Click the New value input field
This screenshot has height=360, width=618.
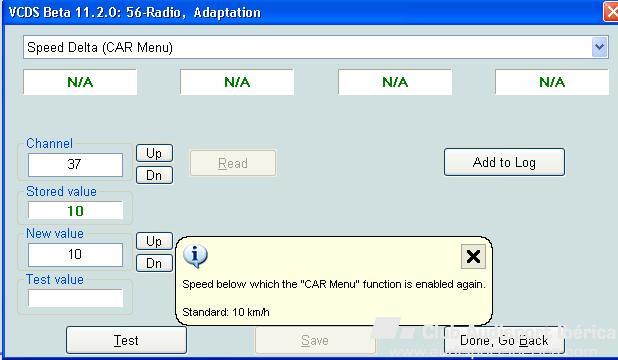tap(75, 254)
